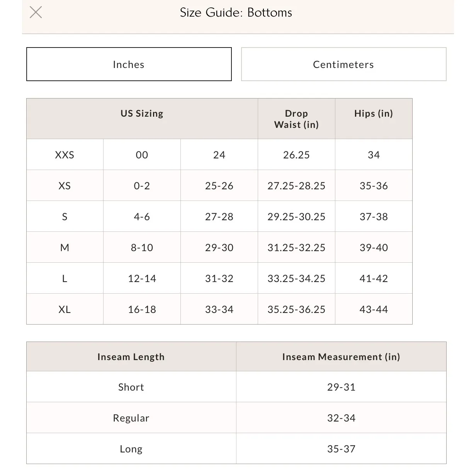
Task: Select the Regular inseam row
Action: click(131, 418)
